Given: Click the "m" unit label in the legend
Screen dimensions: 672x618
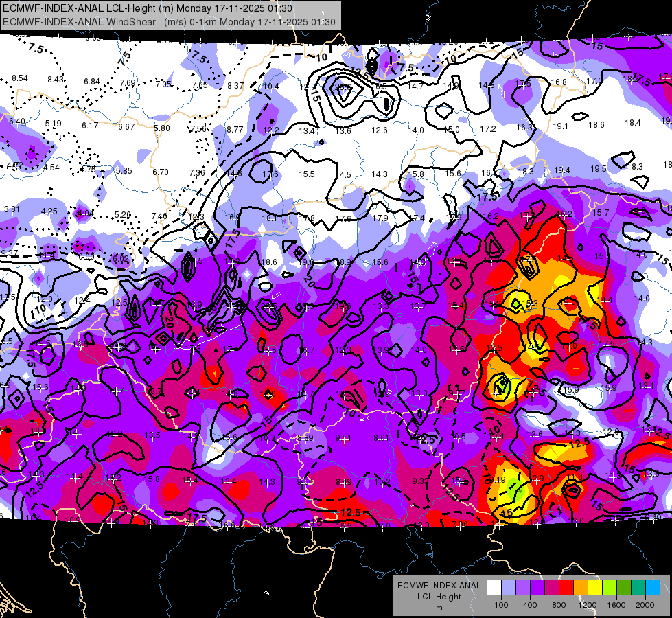Looking at the screenshot, I should 439,608.
